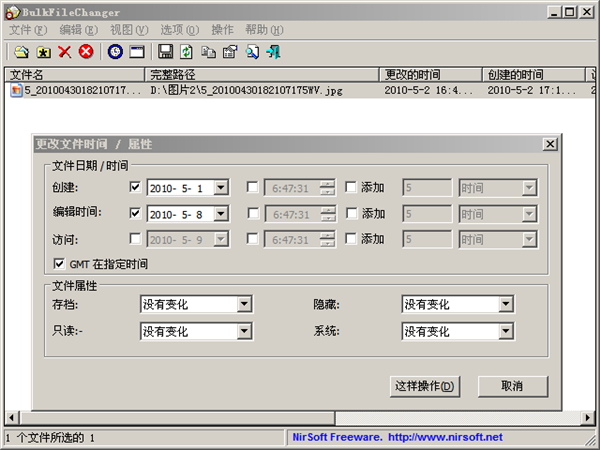Open the 访问 date picker dropdown 2010-5-9
Screen dimensions: 600x450
click(221, 240)
